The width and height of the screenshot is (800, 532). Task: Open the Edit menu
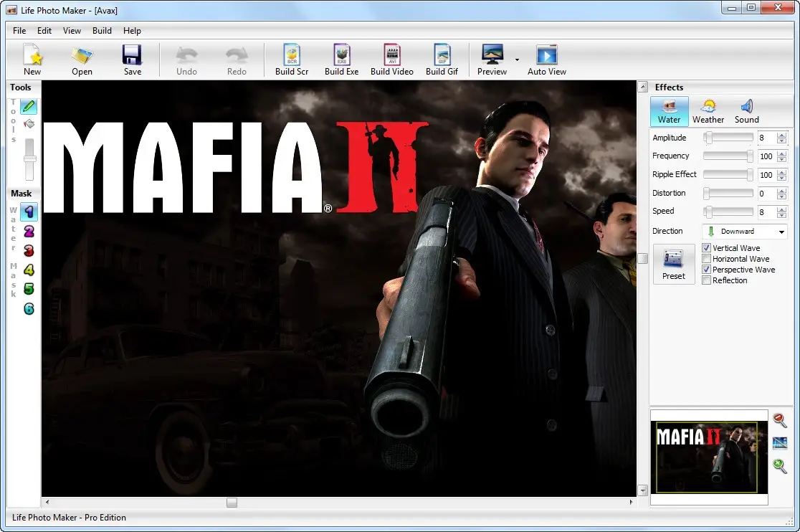pyautogui.click(x=44, y=31)
